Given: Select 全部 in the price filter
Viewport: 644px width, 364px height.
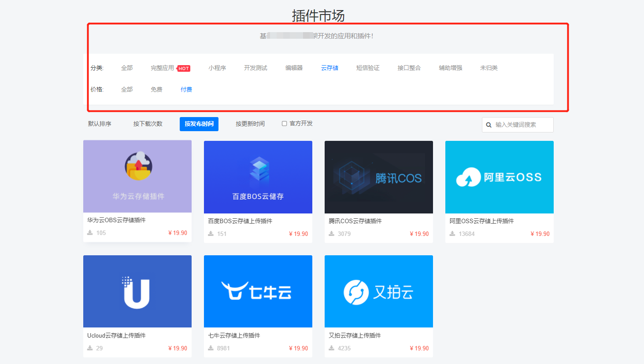Looking at the screenshot, I should coord(127,89).
